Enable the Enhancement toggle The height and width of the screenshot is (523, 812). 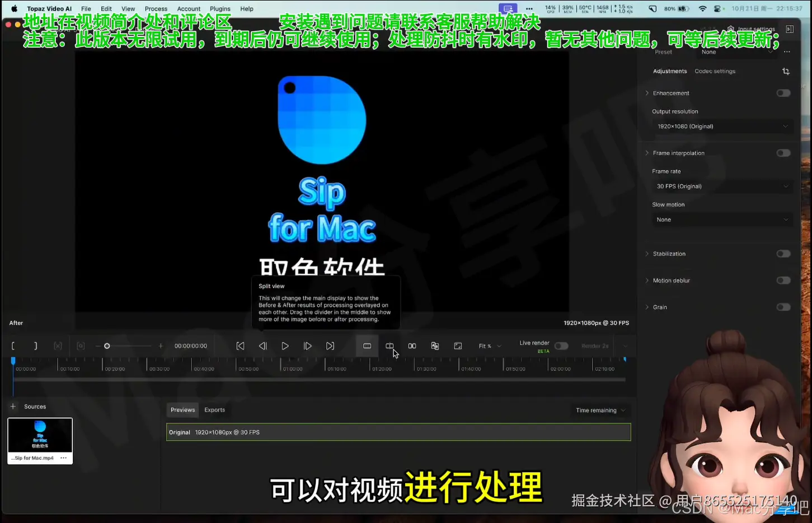pos(783,93)
